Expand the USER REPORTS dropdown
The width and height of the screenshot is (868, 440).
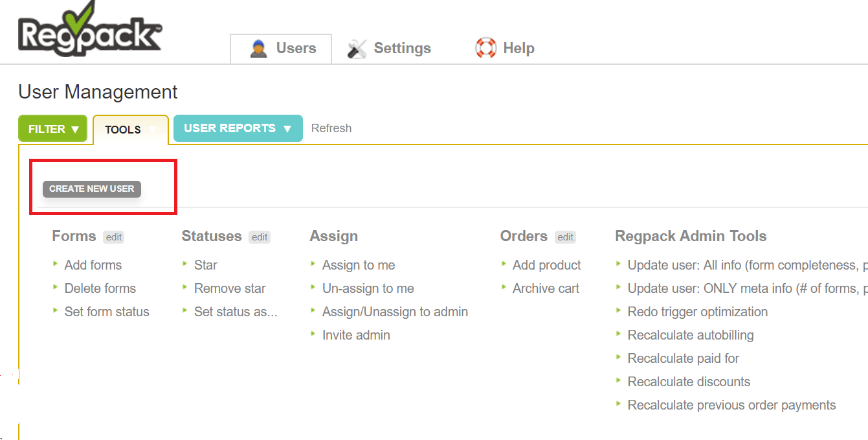(x=238, y=128)
